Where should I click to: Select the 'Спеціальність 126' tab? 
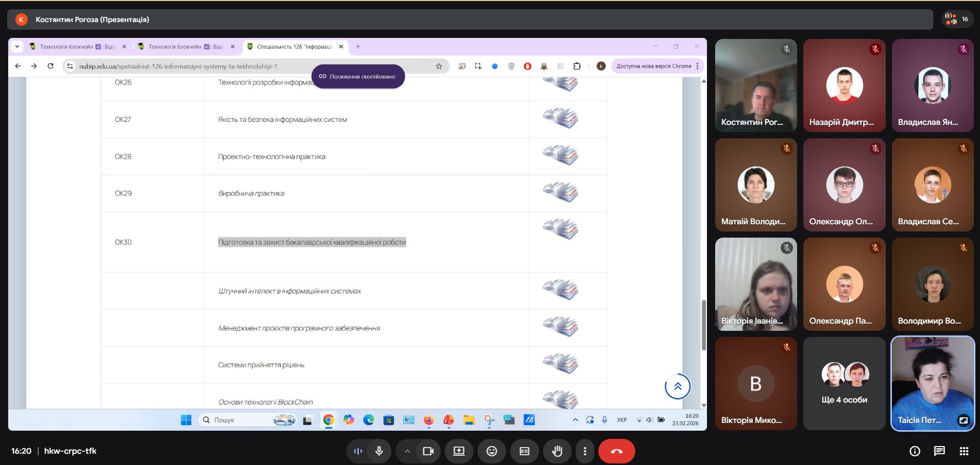295,47
